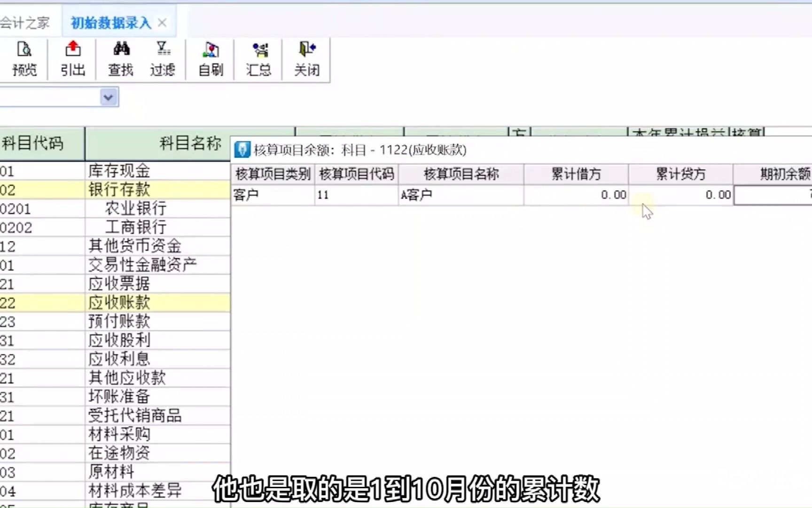Select the 库存现金 account row
Image resolution: width=812 pixels, height=508 pixels.
click(x=115, y=171)
